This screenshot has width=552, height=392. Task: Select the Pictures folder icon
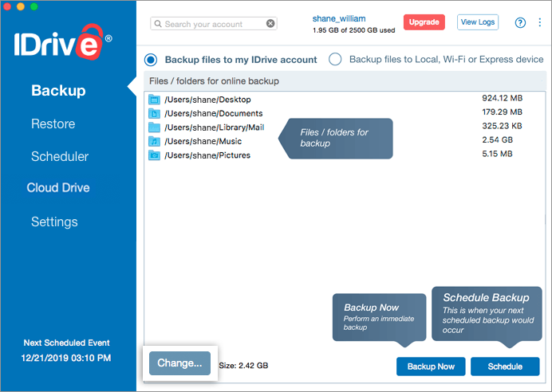coord(154,155)
